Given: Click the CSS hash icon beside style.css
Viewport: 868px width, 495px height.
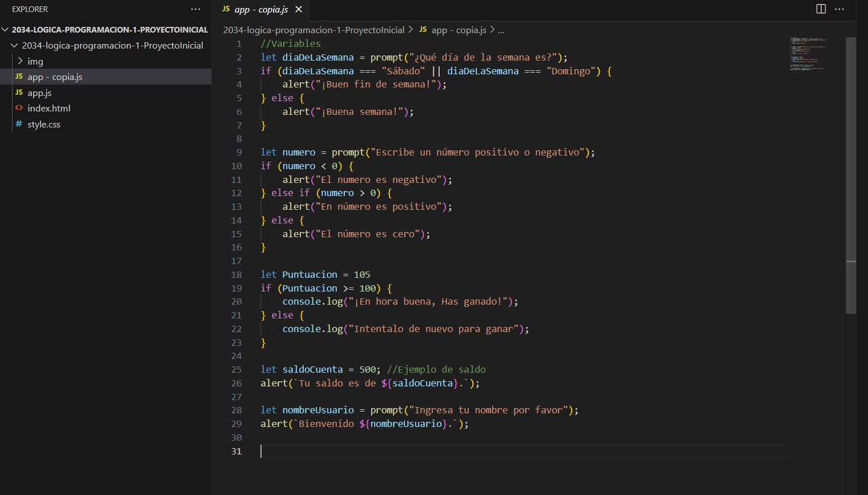Looking at the screenshot, I should 19,124.
